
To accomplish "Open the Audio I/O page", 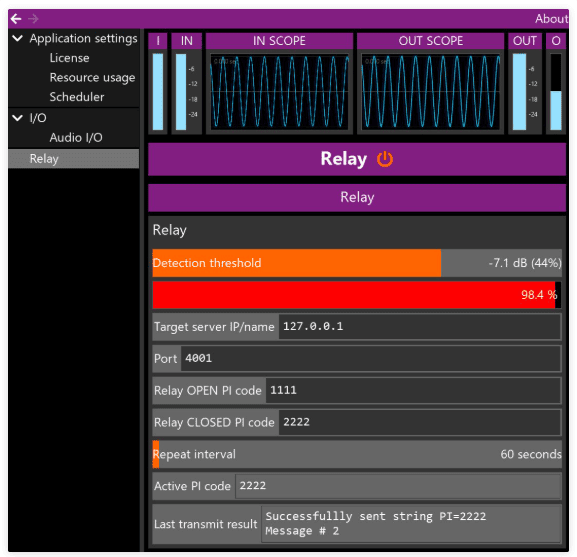I will 76,138.
